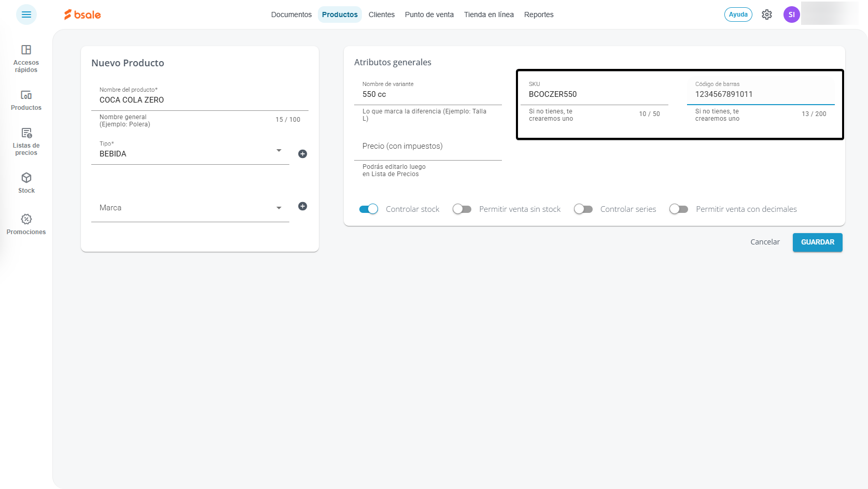The image size is (868, 489).
Task: Click the 15 / 100 character counter
Action: [288, 120]
